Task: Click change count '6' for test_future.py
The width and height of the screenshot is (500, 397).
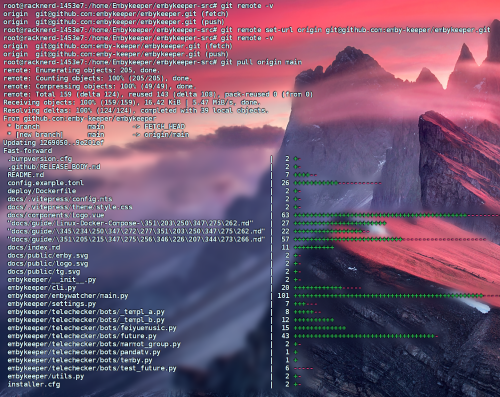Action: click(x=287, y=368)
